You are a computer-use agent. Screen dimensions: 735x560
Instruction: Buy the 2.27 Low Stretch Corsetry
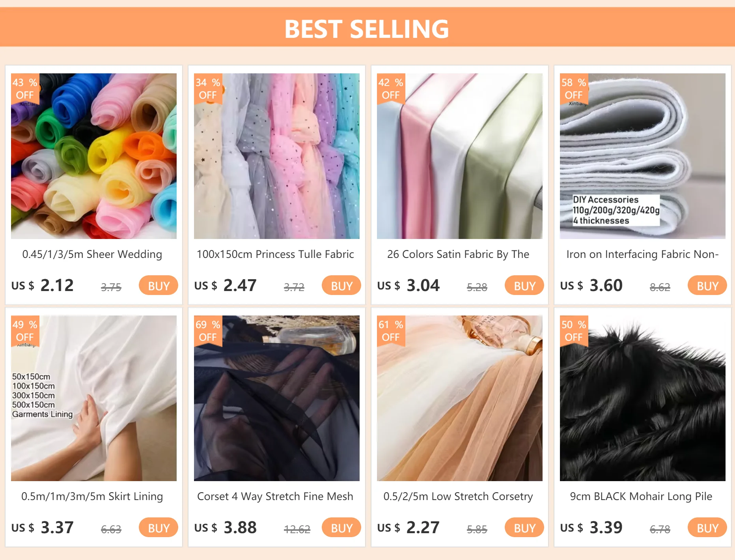tap(524, 528)
